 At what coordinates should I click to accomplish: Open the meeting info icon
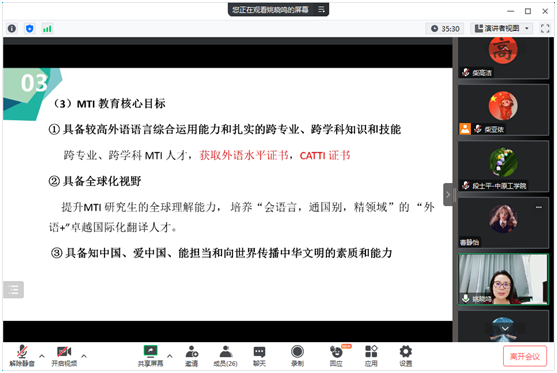click(12, 28)
